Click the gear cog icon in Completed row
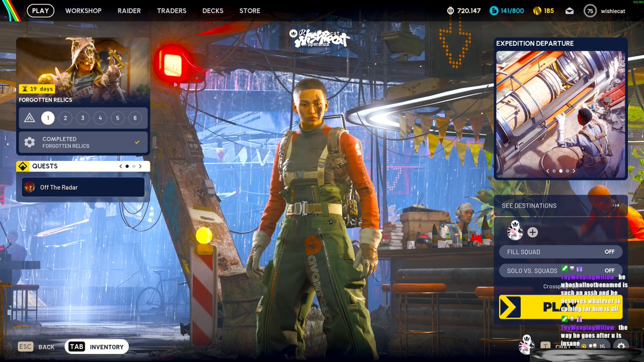 [x=30, y=142]
